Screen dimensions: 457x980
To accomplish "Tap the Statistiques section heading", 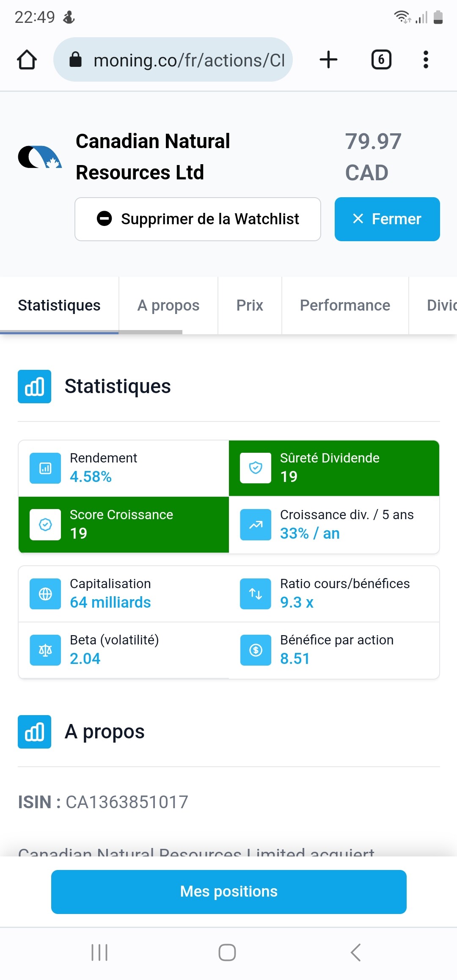I will pyautogui.click(x=118, y=386).
